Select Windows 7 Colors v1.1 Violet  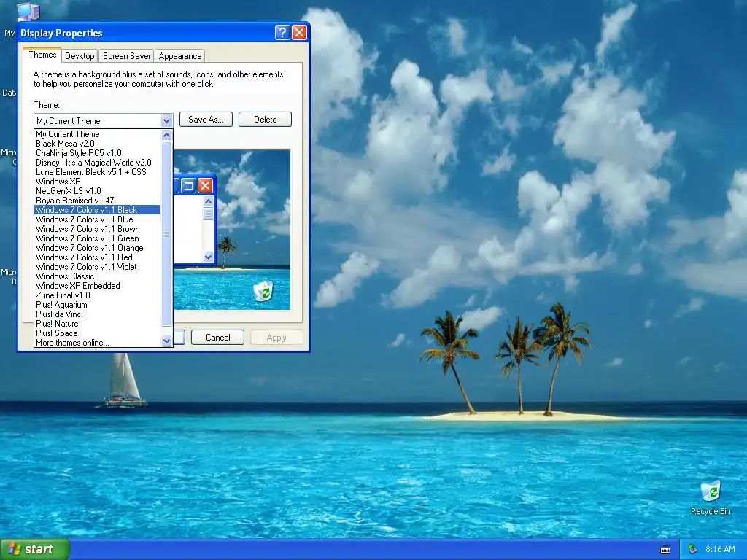(x=98, y=267)
